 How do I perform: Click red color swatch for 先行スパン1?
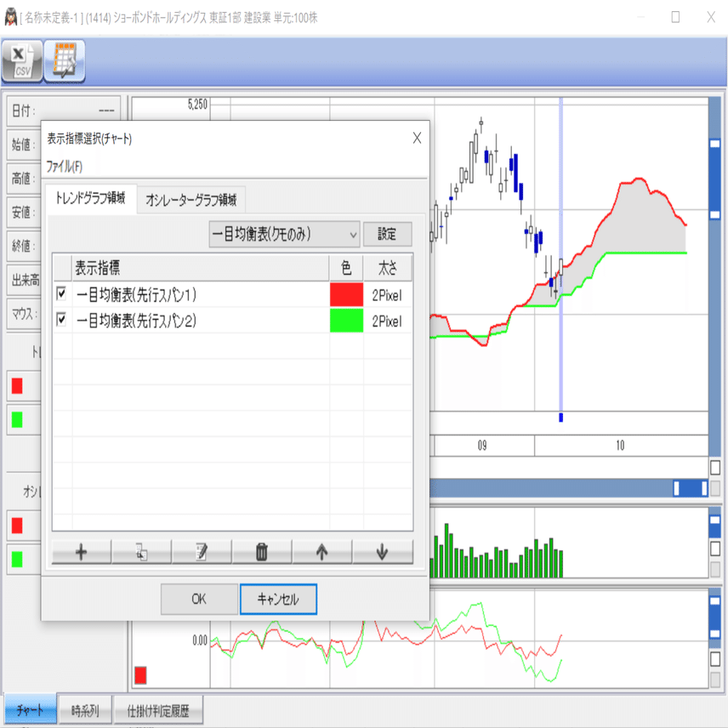[346, 294]
